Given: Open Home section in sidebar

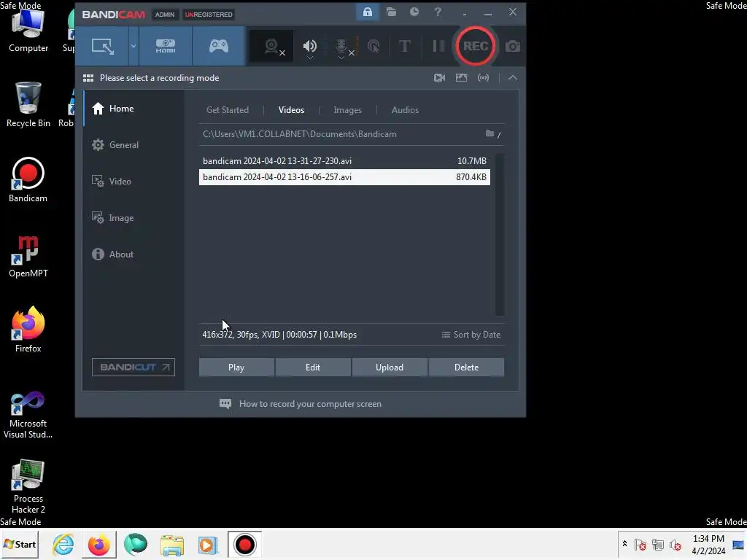Looking at the screenshot, I should pos(133,109).
